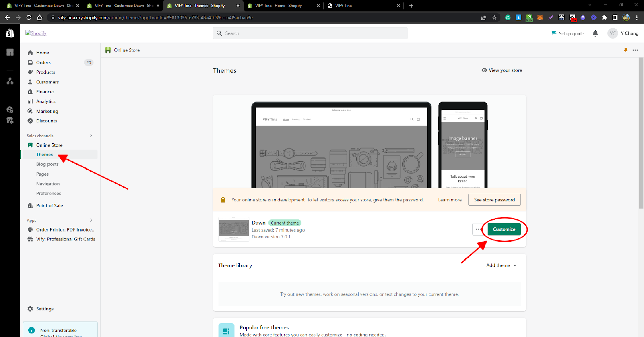Image resolution: width=644 pixels, height=337 pixels.
Task: Open the Chrome three-dot menu
Action: click(637, 17)
